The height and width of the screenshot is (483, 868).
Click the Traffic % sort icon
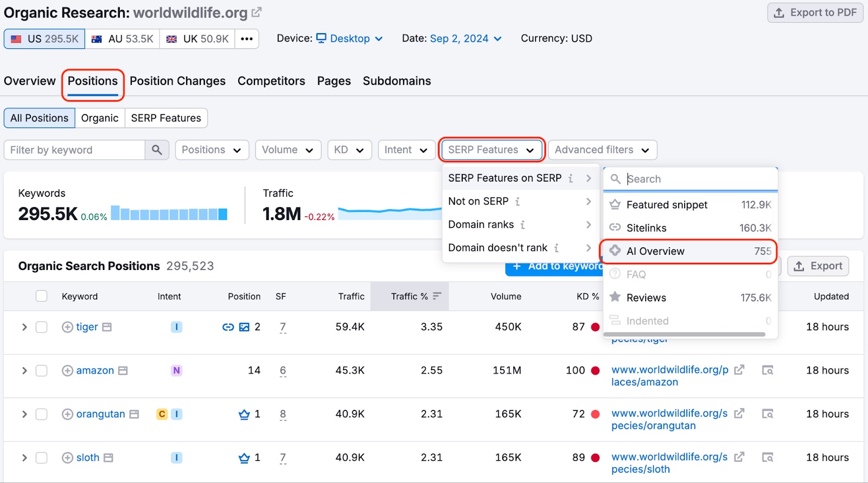tap(437, 296)
